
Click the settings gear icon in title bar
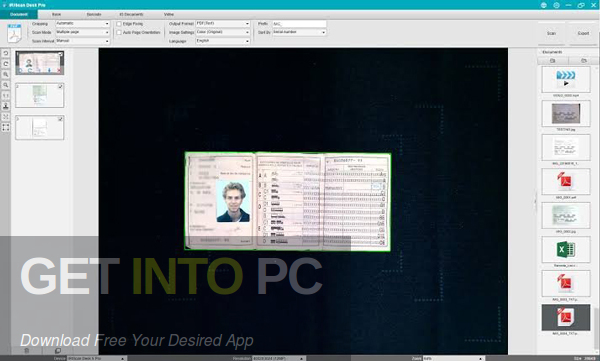click(556, 5)
